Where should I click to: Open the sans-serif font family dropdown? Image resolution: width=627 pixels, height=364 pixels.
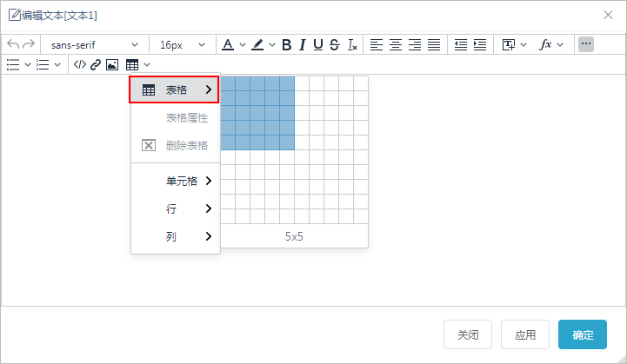coord(95,45)
